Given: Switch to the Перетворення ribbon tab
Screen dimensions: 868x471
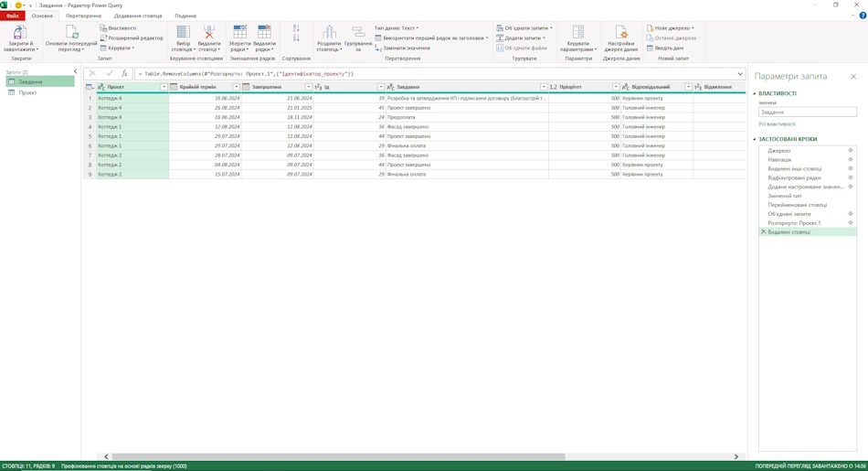Looking at the screenshot, I should point(83,16).
